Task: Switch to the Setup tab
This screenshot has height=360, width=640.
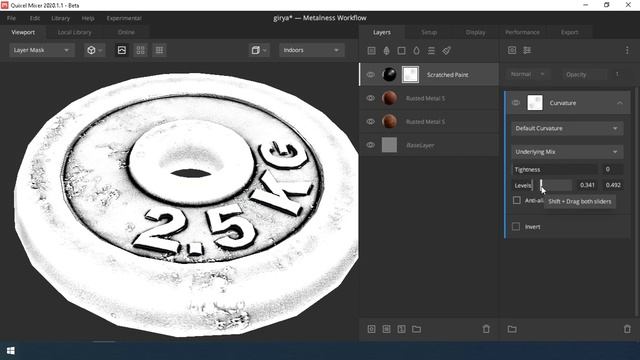Action: click(x=429, y=32)
